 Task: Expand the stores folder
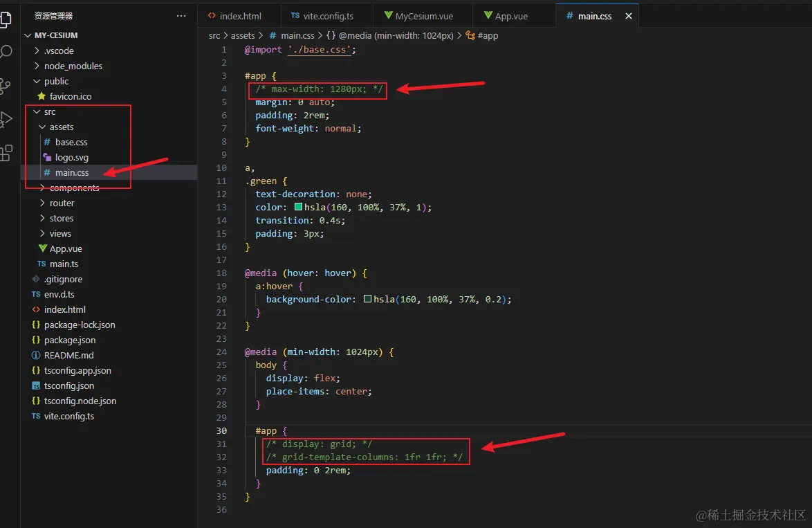[x=42, y=218]
